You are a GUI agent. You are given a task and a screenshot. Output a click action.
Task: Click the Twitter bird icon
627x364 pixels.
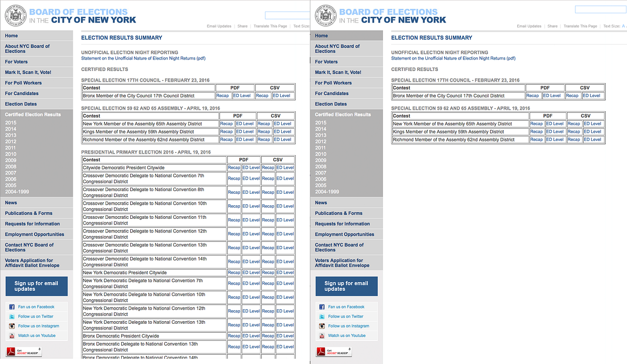(13, 316)
